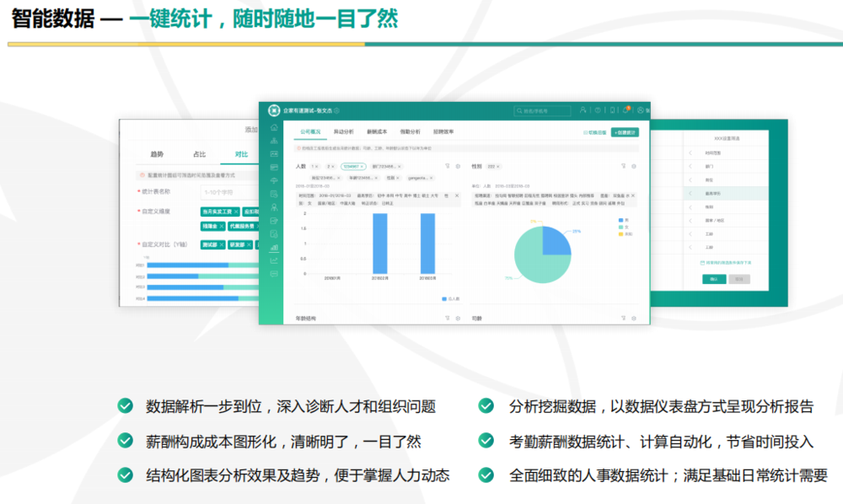This screenshot has width=843, height=504.
Task: Open the statistics bar chart sidebar icon
Action: [x=274, y=248]
